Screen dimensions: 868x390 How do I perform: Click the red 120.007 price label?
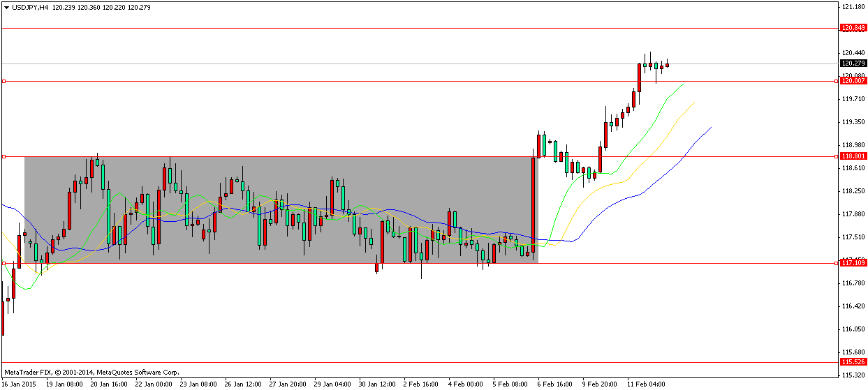(x=853, y=81)
